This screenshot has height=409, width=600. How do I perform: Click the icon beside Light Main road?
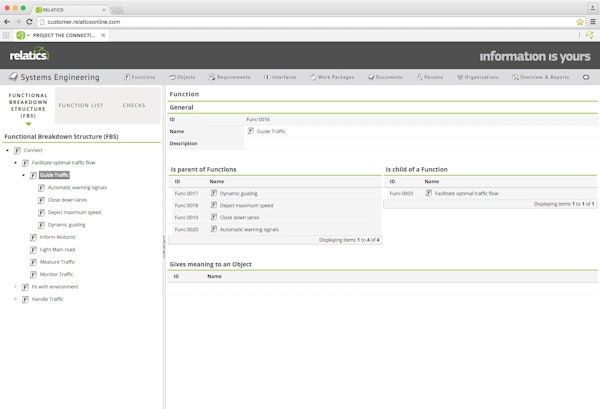coord(33,250)
